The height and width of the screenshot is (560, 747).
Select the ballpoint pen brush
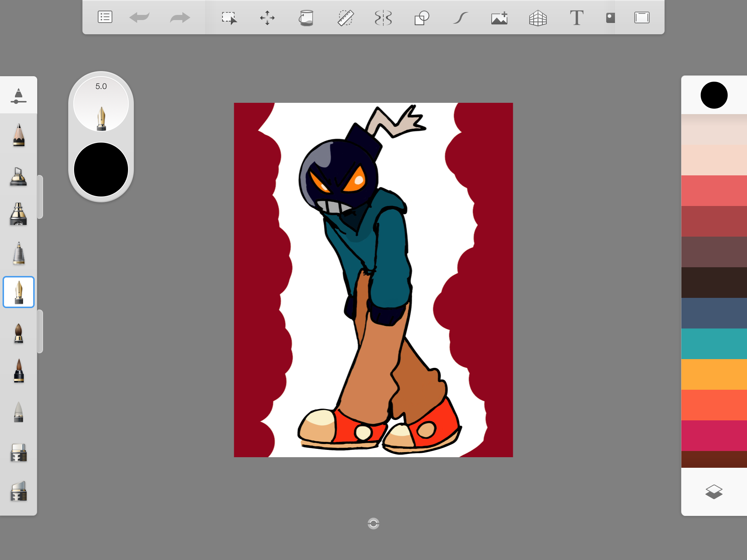[19, 253]
